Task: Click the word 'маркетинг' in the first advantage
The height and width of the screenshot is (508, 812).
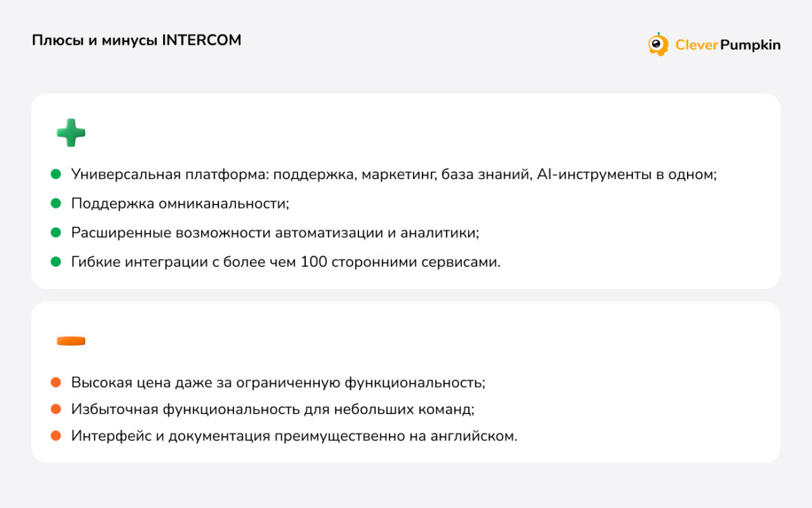Action: (x=398, y=174)
